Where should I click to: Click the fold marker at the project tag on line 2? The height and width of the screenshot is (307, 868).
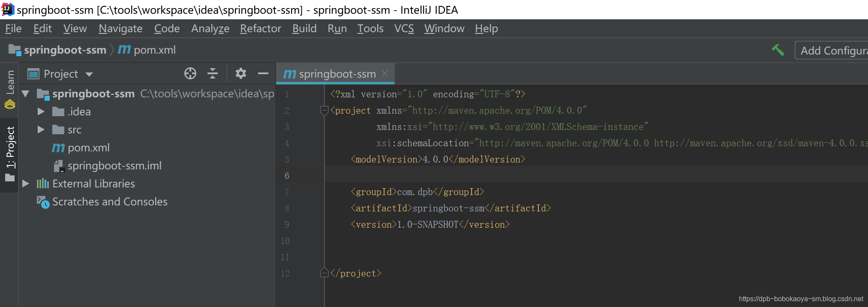[x=324, y=111]
